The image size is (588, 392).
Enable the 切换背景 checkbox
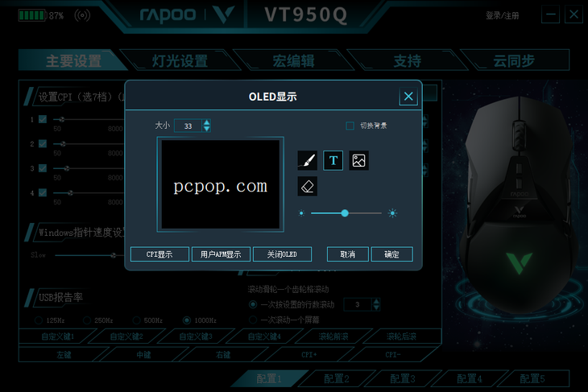(x=350, y=126)
